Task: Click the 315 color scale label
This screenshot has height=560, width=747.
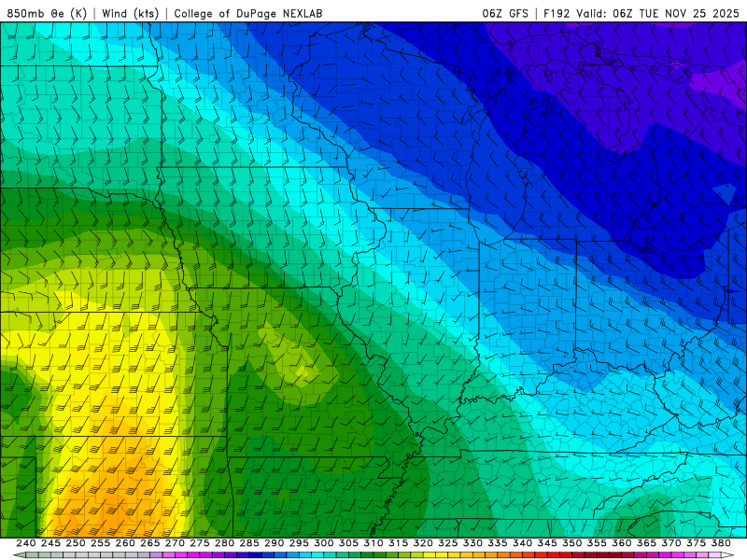Action: [398, 543]
